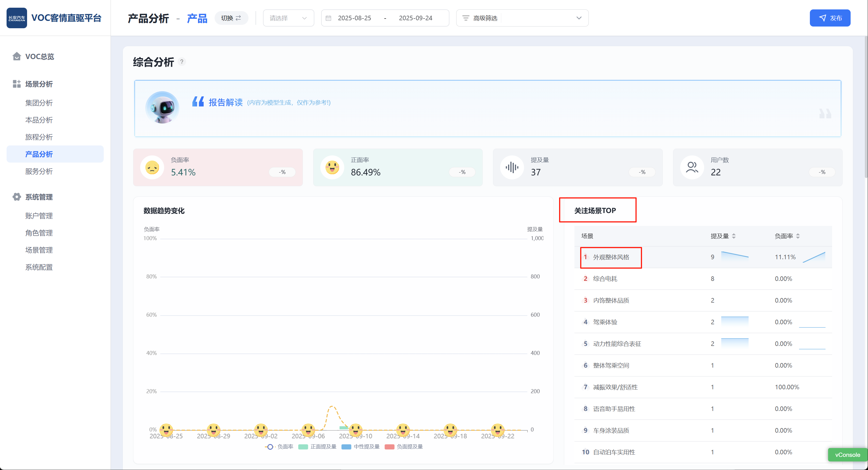Click the Changan logo icon
Viewport: 868px width, 470px height.
click(17, 18)
